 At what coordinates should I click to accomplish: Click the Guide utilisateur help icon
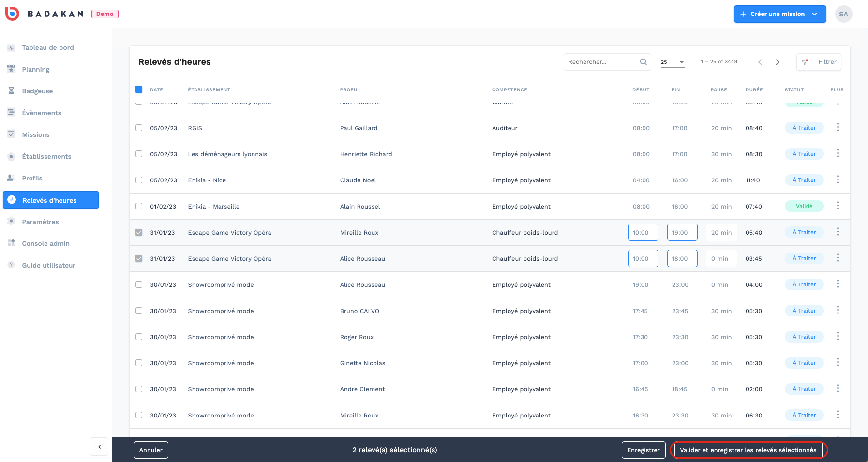pos(11,265)
